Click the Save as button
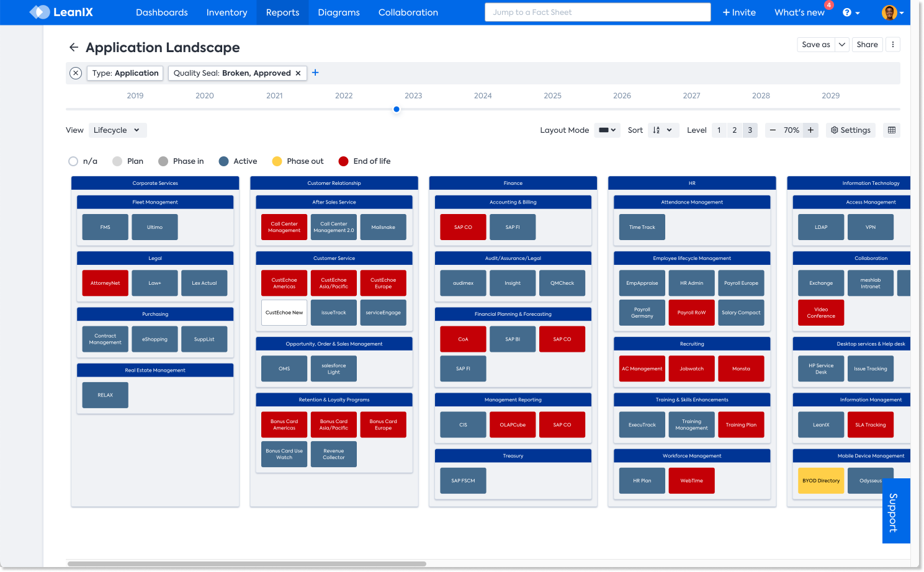Image resolution: width=924 pixels, height=572 pixels. click(816, 45)
